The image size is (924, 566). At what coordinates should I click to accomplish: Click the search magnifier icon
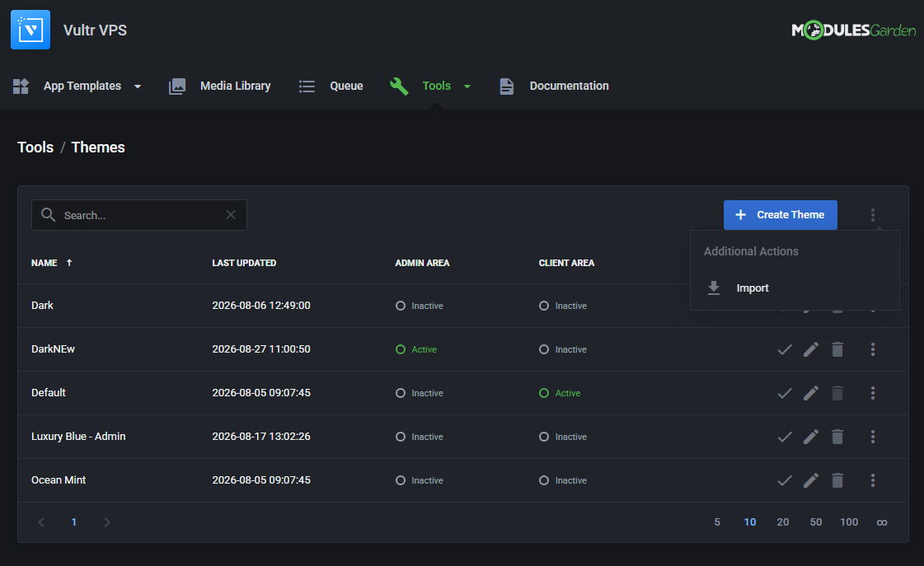(48, 215)
